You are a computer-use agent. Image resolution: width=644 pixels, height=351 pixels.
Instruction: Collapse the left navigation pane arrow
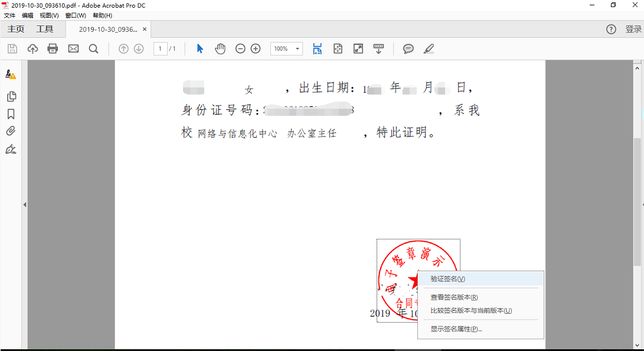tap(25, 204)
